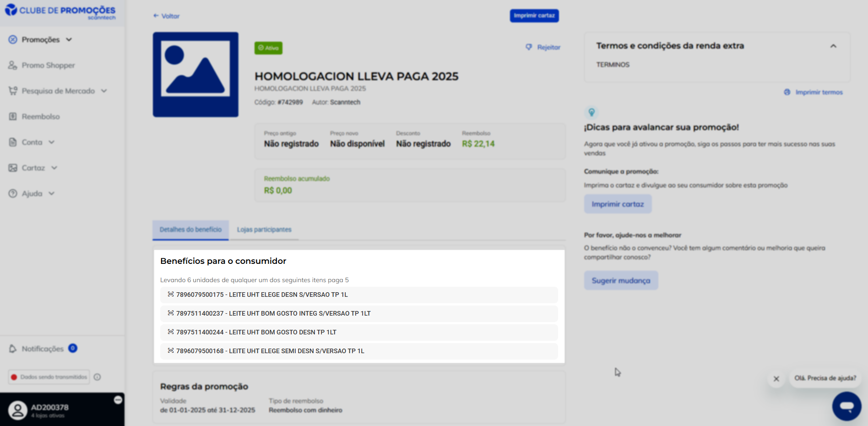Image resolution: width=868 pixels, height=426 pixels.
Task: Click the green Ativa status badge
Action: [268, 48]
